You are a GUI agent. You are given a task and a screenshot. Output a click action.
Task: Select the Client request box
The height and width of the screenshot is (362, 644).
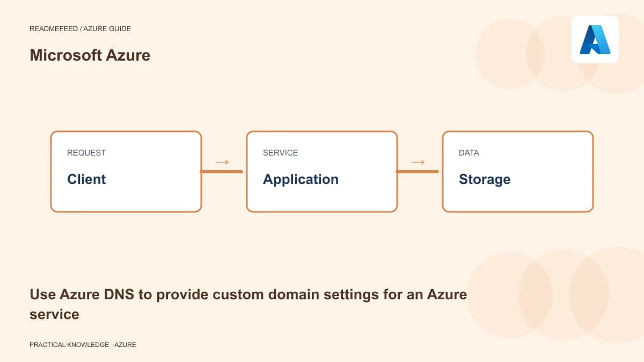126,172
